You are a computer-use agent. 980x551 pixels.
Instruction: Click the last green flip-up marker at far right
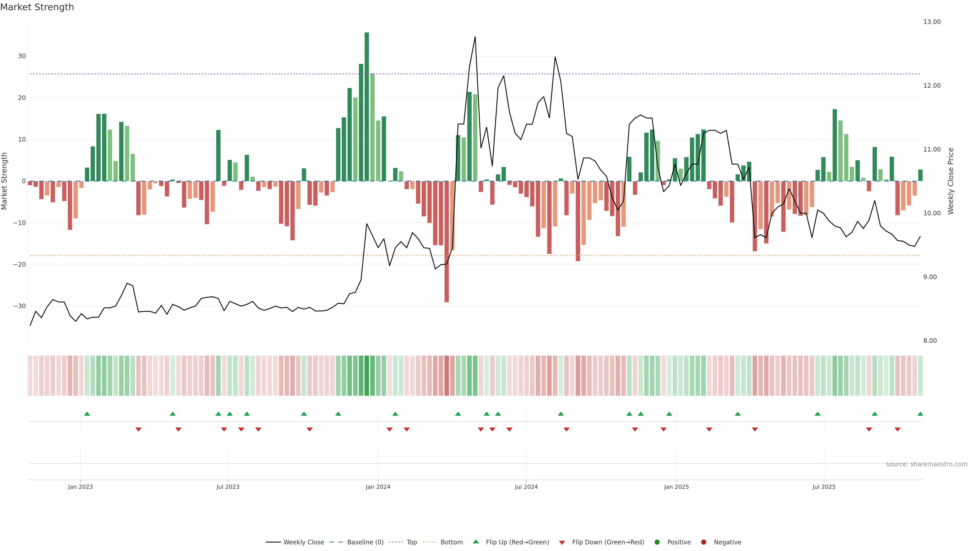point(920,414)
